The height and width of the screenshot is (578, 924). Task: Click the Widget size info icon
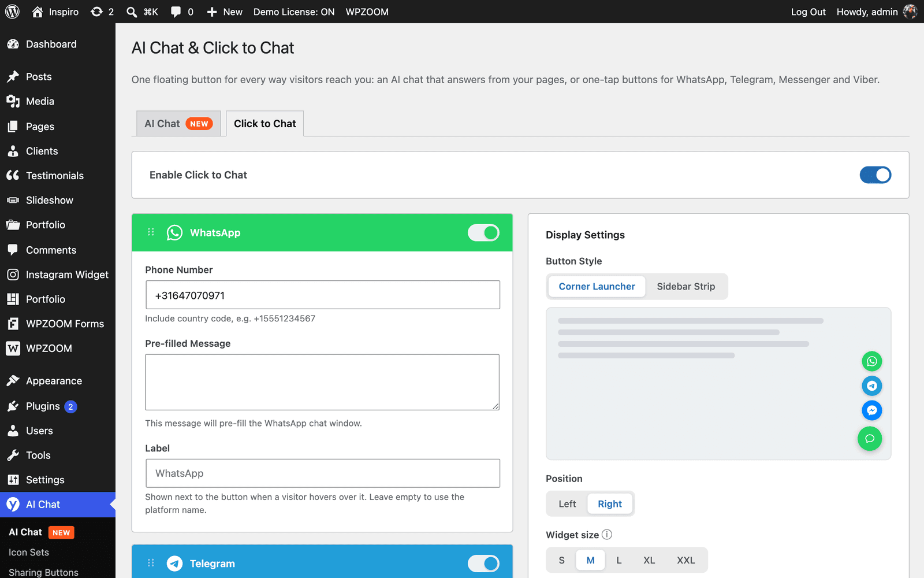tap(607, 535)
